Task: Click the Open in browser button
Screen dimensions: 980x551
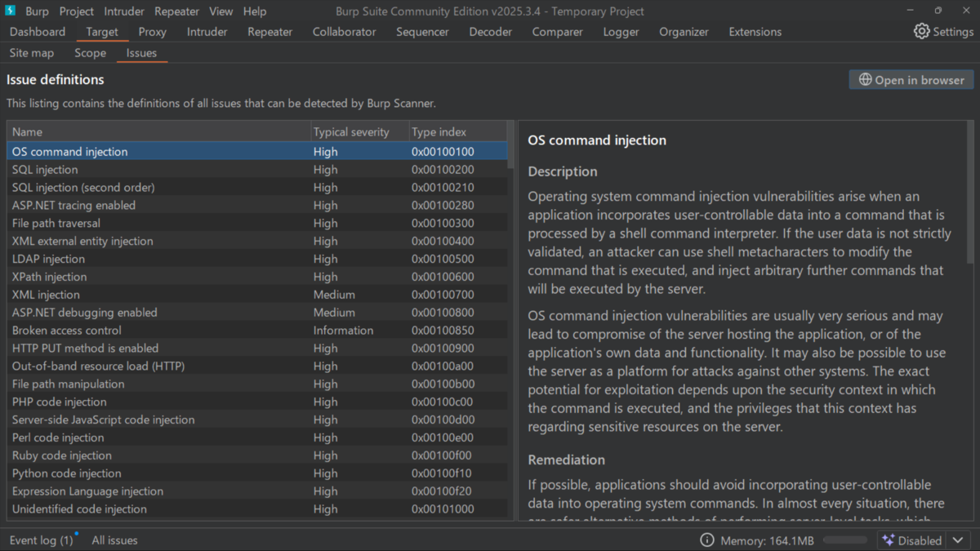Action: (x=911, y=80)
